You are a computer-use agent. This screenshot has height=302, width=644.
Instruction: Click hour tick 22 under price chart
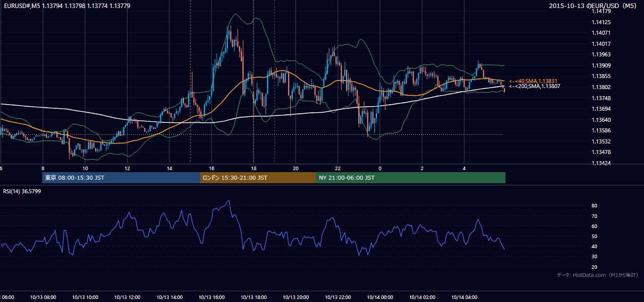click(338, 168)
